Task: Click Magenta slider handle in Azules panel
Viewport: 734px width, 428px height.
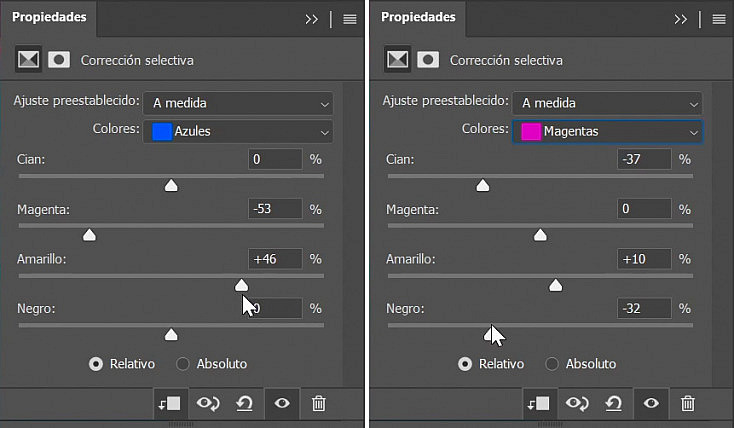Action: point(89,235)
